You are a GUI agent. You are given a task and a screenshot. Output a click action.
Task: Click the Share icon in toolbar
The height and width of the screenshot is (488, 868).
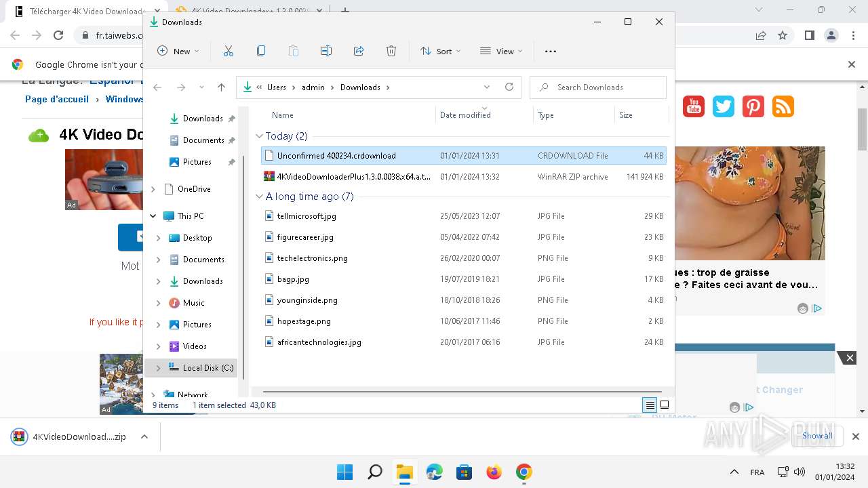click(359, 52)
